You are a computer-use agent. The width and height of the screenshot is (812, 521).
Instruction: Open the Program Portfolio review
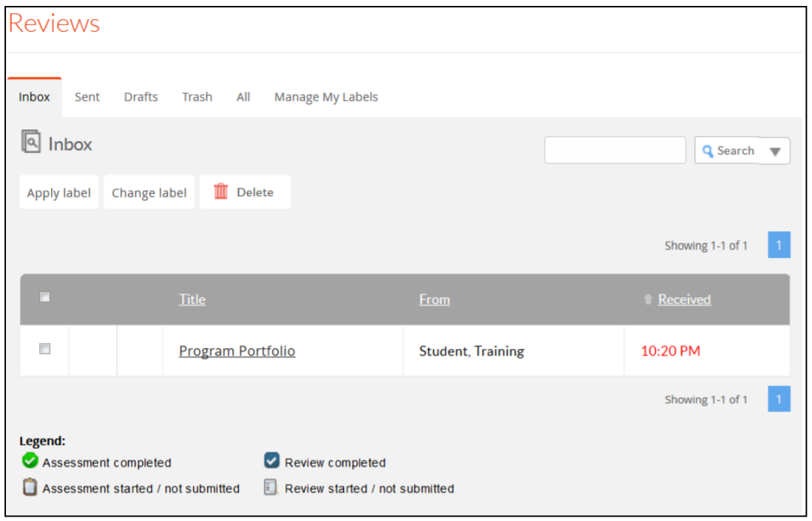(x=237, y=350)
